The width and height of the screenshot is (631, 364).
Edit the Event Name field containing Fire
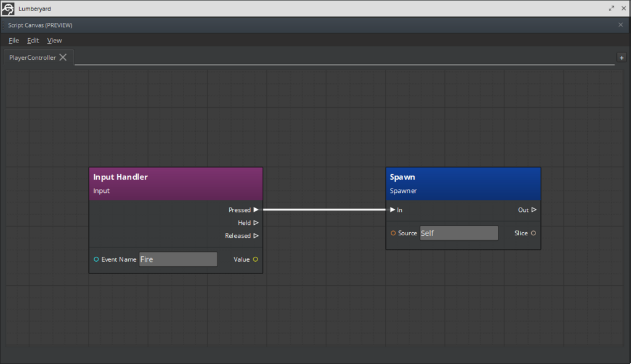178,259
